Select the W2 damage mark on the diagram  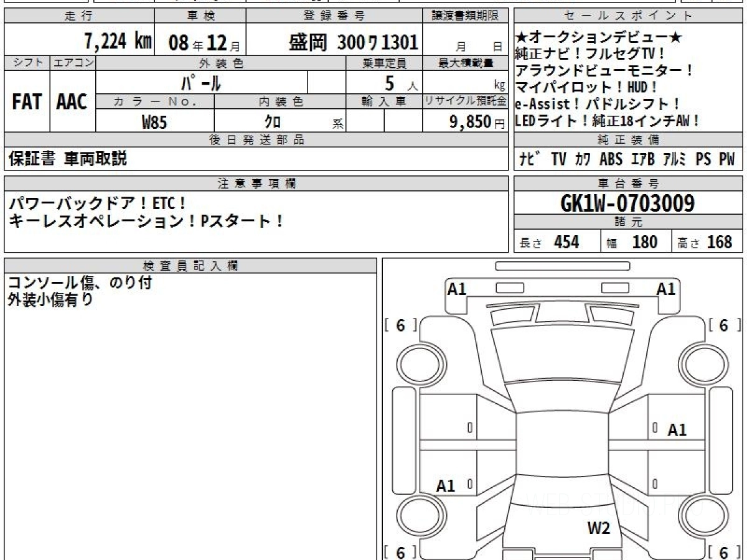click(599, 529)
